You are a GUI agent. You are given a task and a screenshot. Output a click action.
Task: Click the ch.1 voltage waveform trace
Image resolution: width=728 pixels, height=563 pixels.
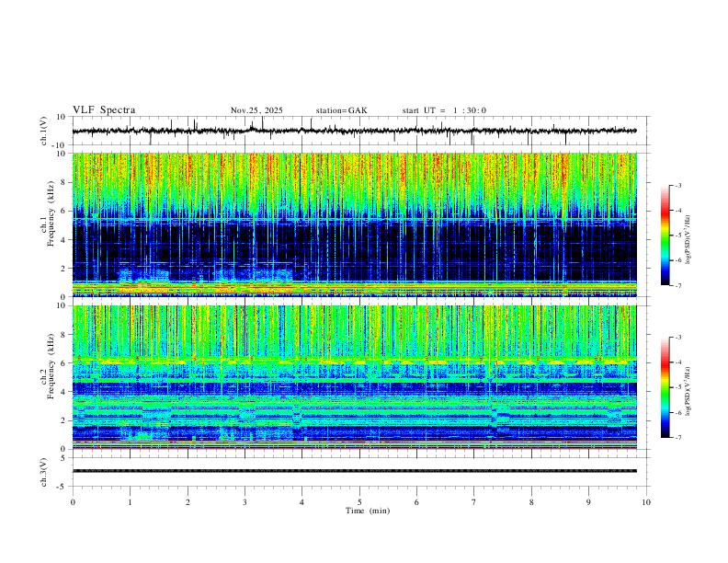pyautogui.click(x=354, y=131)
